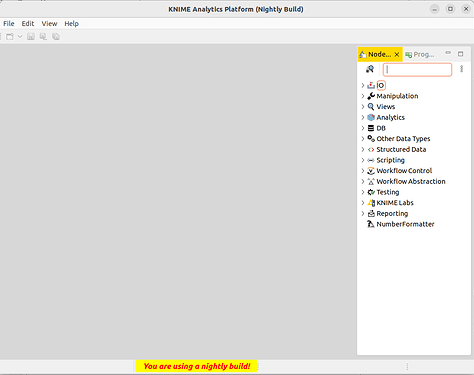Select the "Workflow Control" label

tap(404, 171)
